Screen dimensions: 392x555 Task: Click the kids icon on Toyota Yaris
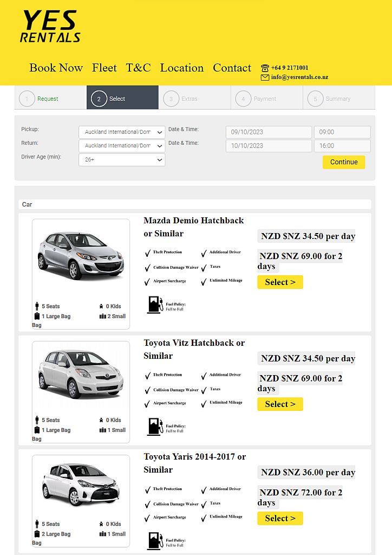(101, 524)
